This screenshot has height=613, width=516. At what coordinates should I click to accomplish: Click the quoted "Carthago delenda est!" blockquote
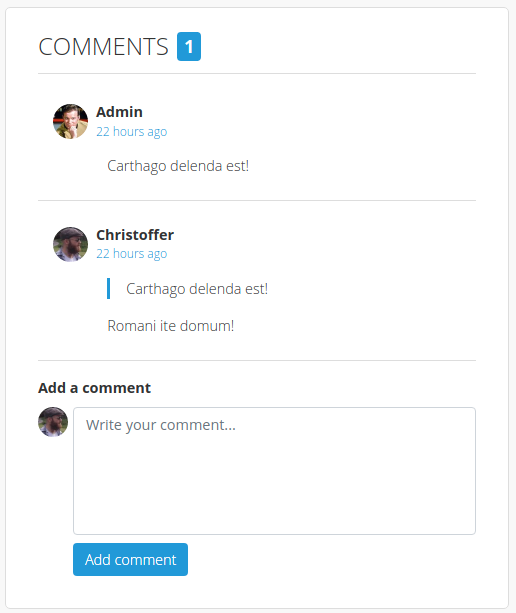(197, 289)
